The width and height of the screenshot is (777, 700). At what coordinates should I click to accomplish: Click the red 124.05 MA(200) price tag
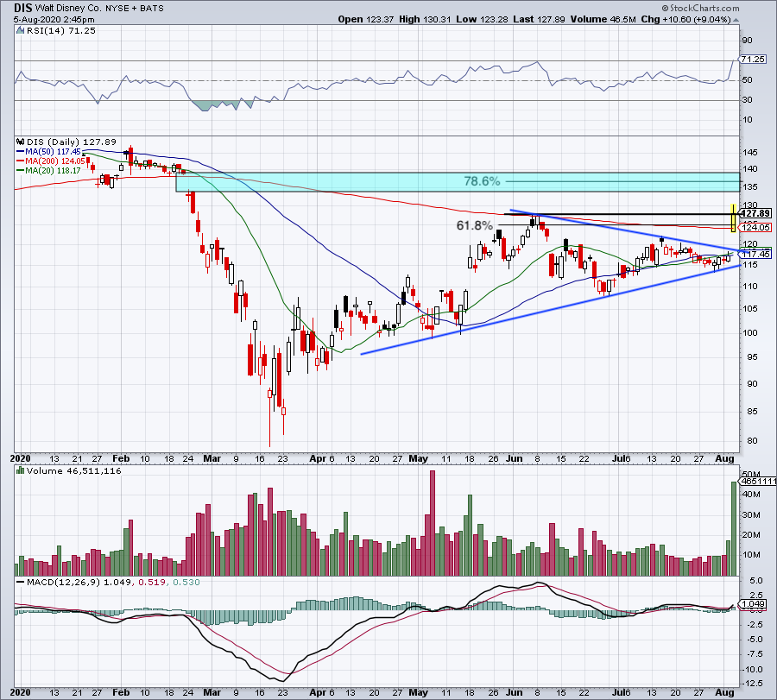[x=755, y=227]
